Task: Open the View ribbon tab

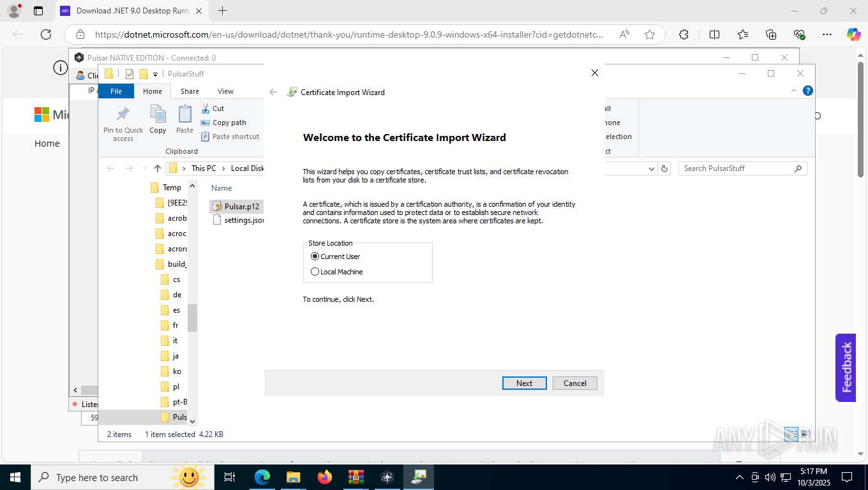Action: (225, 91)
